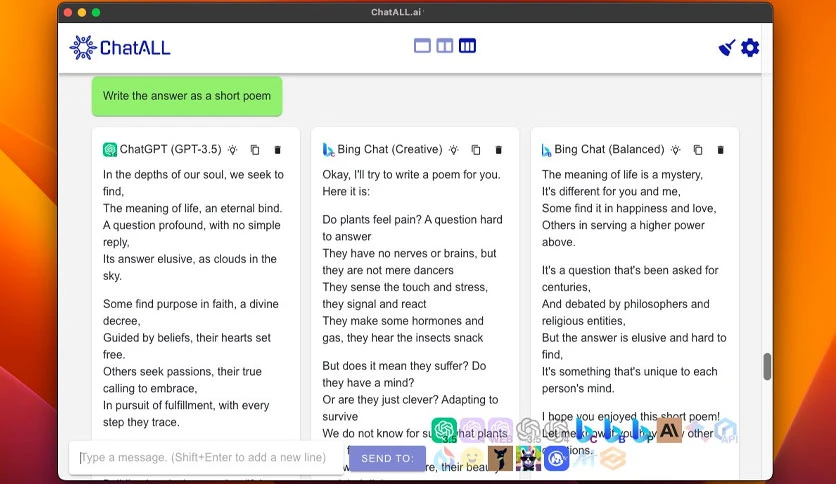
Task: Highlight the Bing Chat (Creative) response with lightbulb
Action: pos(454,150)
